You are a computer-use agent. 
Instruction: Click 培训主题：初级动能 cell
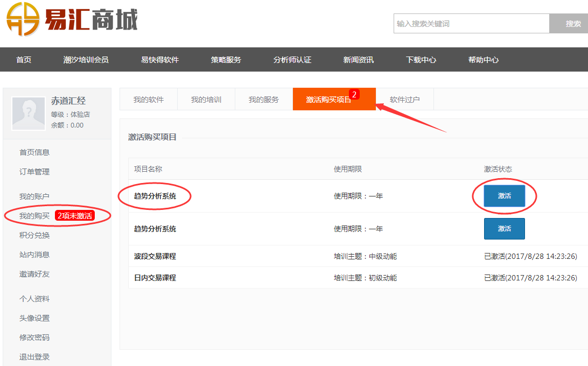366,278
